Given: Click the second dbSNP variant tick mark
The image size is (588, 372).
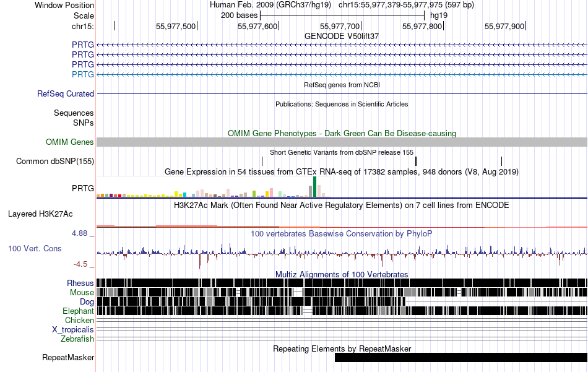Looking at the screenshot, I should 416,162.
